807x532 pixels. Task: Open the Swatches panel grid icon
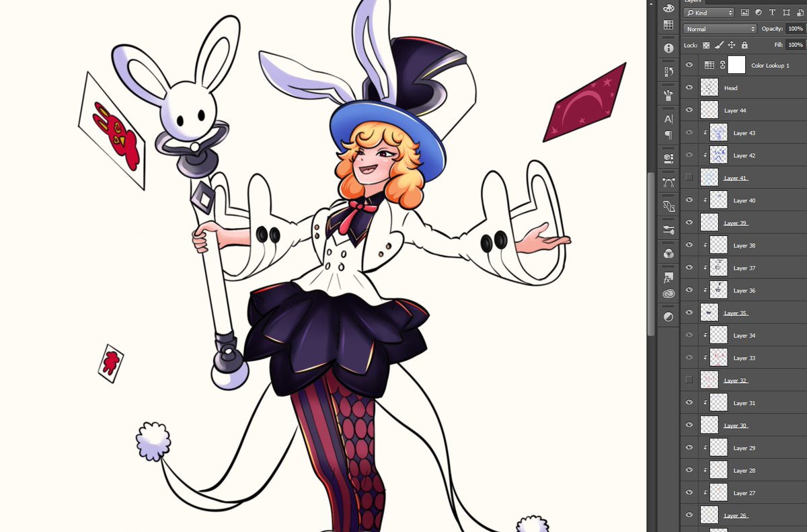pos(668,25)
